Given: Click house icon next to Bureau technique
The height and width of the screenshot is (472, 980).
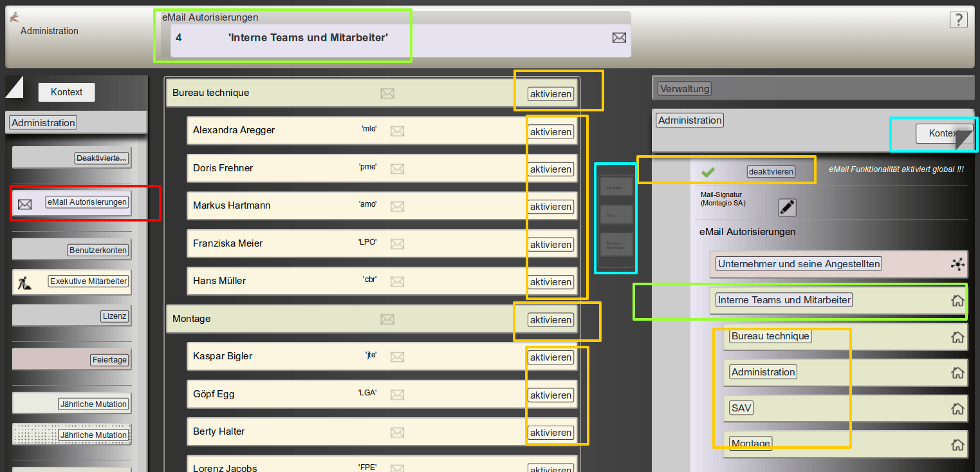Looking at the screenshot, I should pyautogui.click(x=957, y=337).
